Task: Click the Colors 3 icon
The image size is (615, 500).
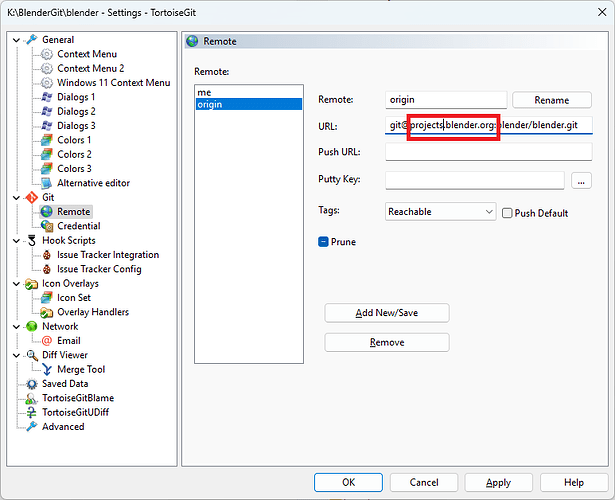Action: point(47,169)
